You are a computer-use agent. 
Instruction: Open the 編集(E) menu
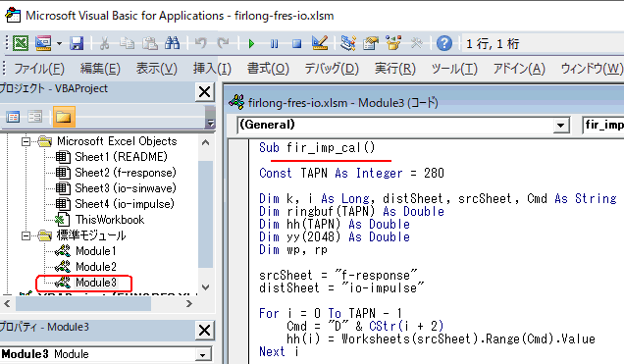100,69
